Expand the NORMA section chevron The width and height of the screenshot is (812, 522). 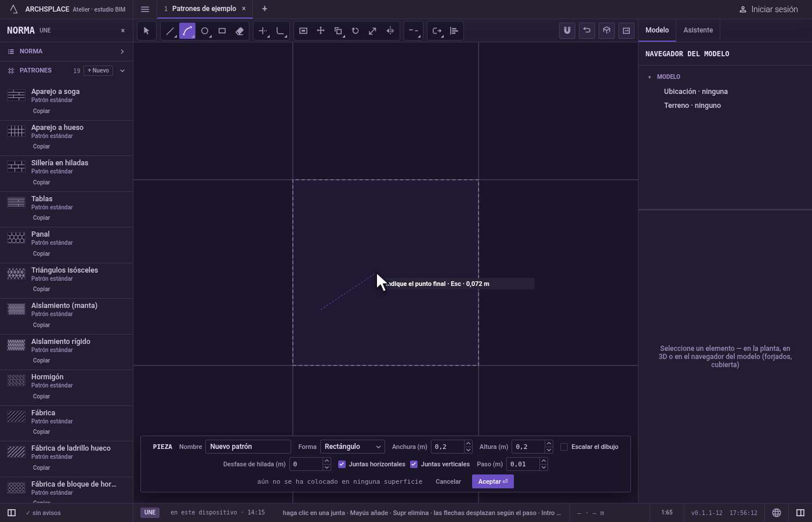pos(122,52)
